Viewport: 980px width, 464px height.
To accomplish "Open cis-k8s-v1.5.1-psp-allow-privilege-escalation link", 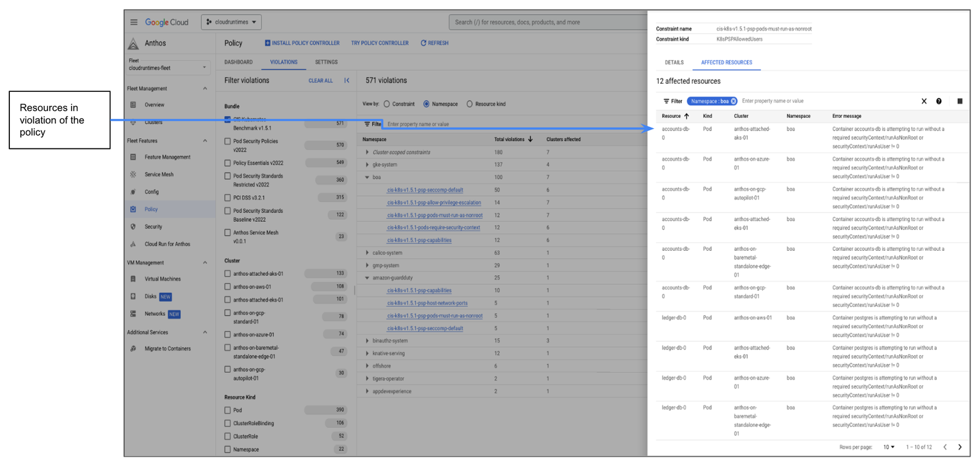I will (434, 203).
